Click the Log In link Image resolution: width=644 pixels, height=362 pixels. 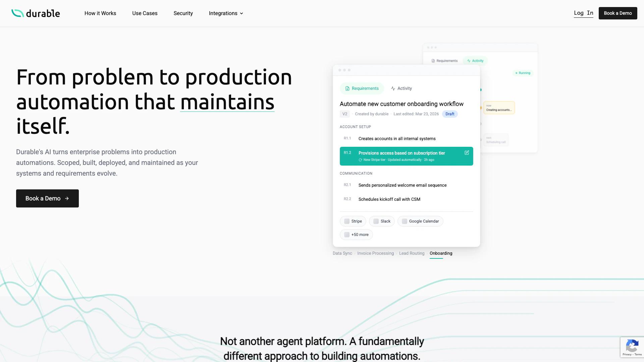(x=583, y=13)
